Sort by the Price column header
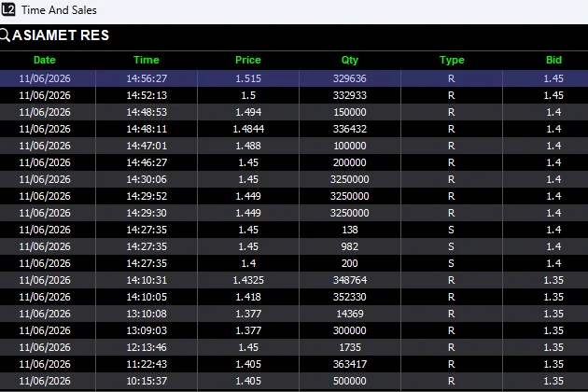 (x=248, y=60)
